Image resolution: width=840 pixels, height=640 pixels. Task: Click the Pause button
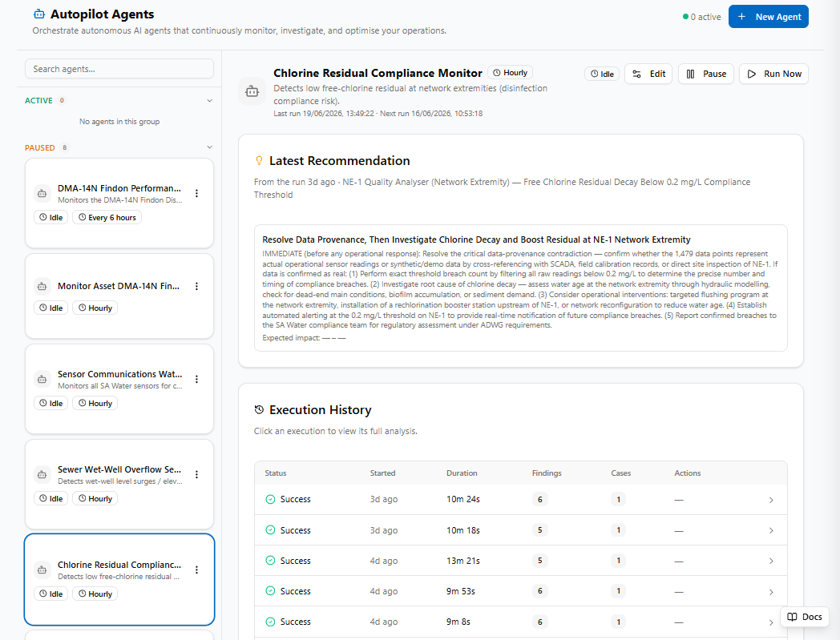(706, 74)
